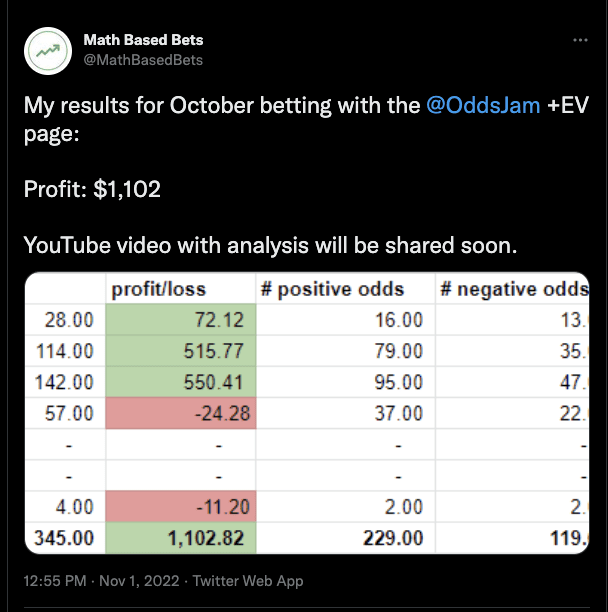Click the Twitter Web App source label
608x612 pixels.
(x=248, y=581)
